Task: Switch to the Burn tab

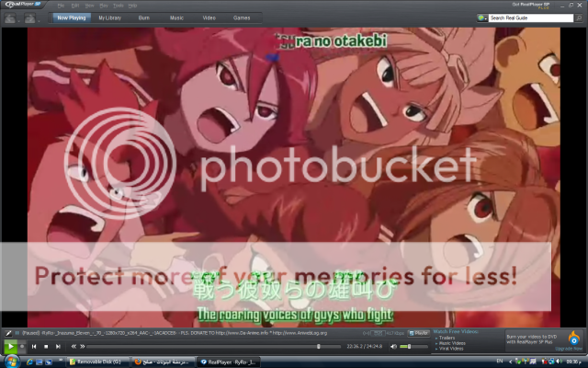Action: pos(143,17)
